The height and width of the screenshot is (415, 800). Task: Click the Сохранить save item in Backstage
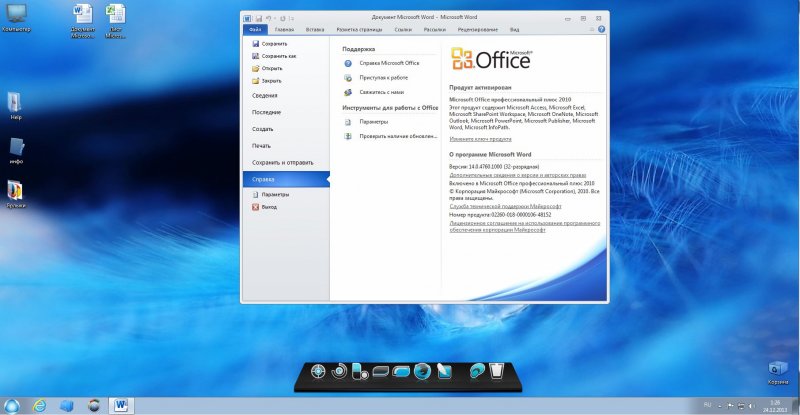[x=269, y=44]
